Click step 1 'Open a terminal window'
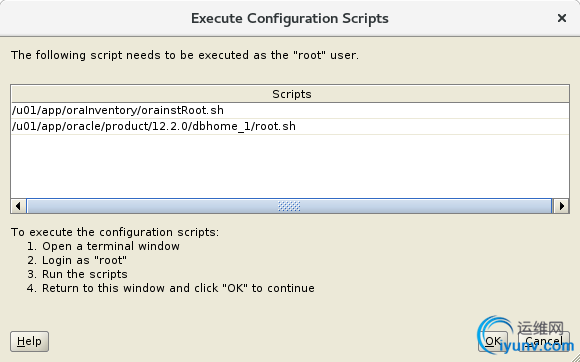 click(103, 246)
